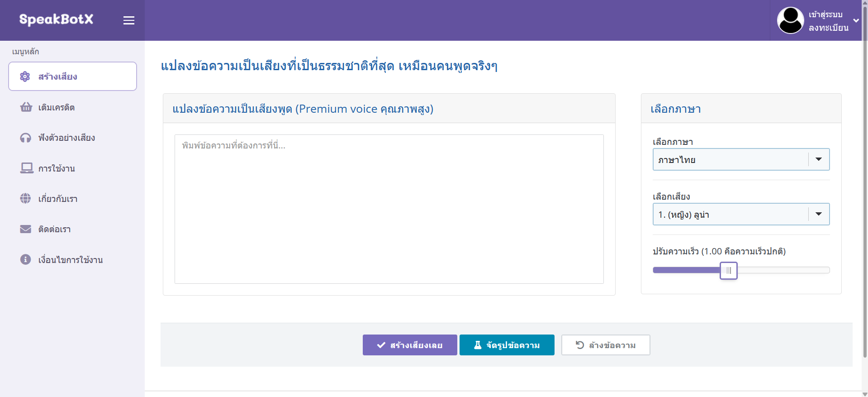Click the SpeakBotX logo
Image resolution: width=868 pixels, height=397 pixels.
pyautogui.click(x=56, y=19)
